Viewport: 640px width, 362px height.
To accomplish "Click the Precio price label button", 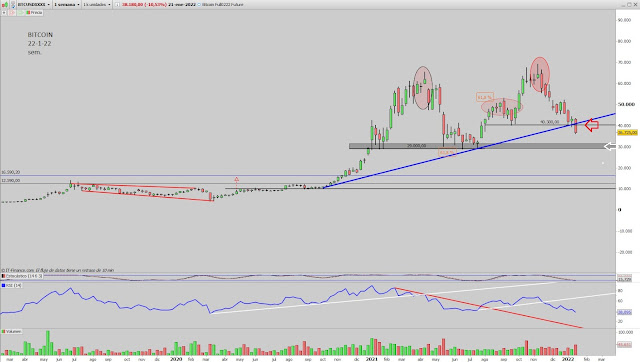I will pos(34,13).
